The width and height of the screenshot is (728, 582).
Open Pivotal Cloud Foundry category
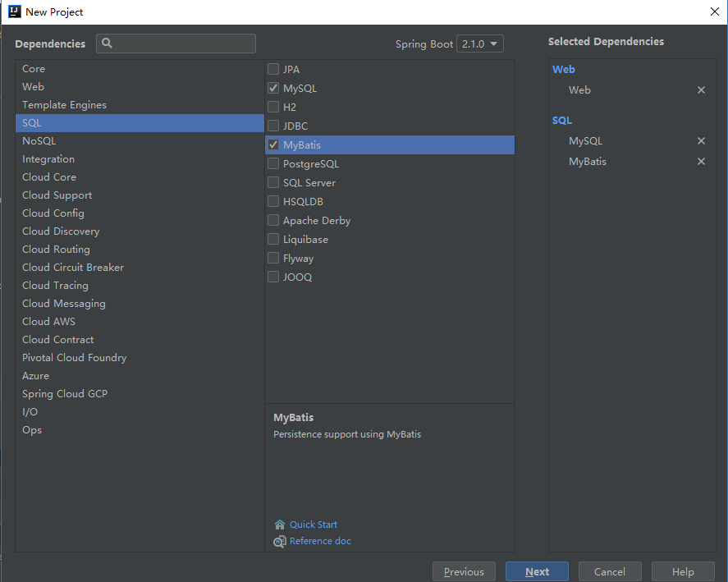[140, 358]
